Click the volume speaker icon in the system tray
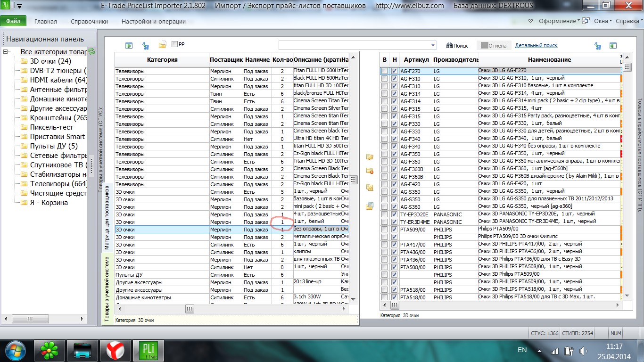Viewport: 644px width, 362px height. pos(583,351)
